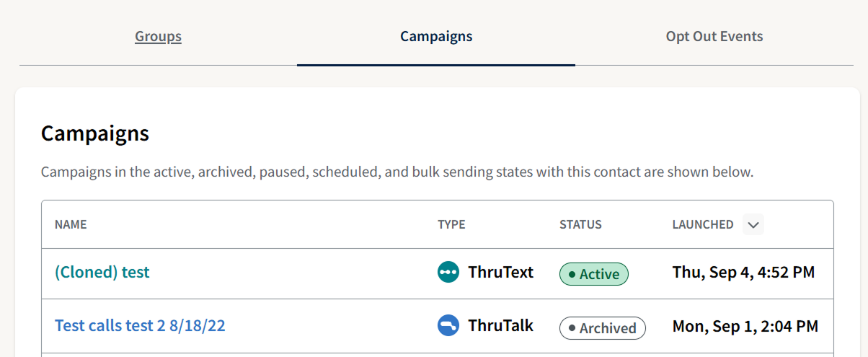868x357 pixels.
Task: Sort by the LAUNCHED column header
Action: [x=702, y=224]
